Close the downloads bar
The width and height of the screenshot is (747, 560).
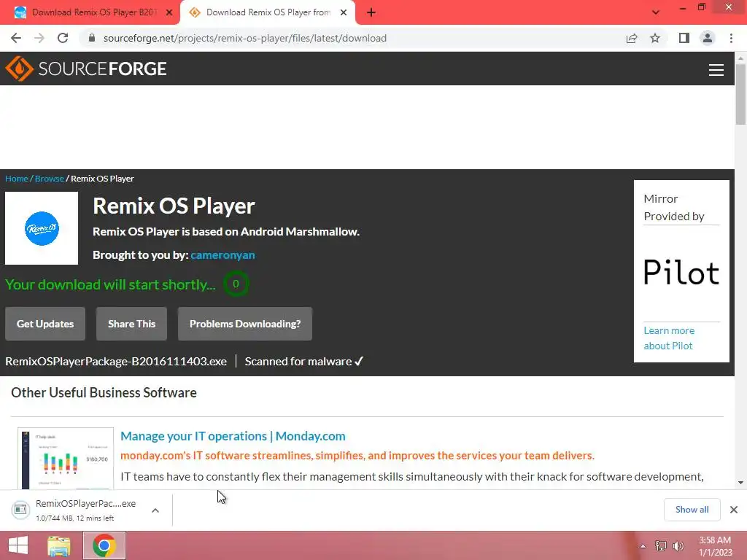coord(734,510)
